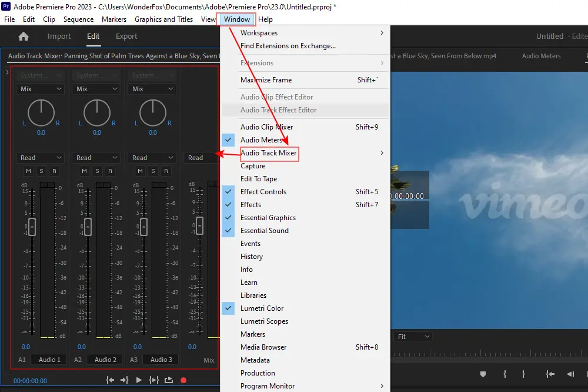Viewport: 588px width, 392px height.
Task: Toggle Essential Sound in the Window menu
Action: tap(305, 231)
